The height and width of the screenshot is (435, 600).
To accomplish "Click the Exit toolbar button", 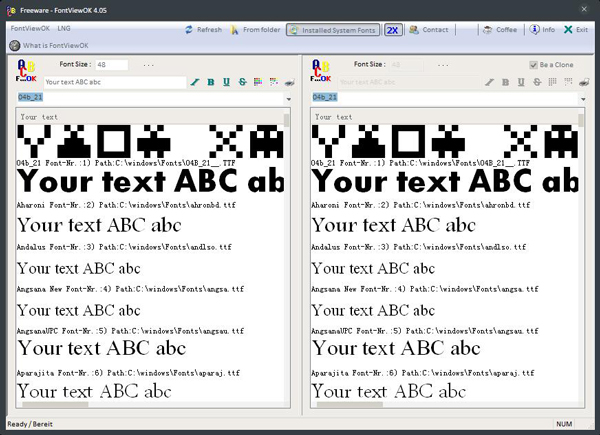I will point(576,30).
